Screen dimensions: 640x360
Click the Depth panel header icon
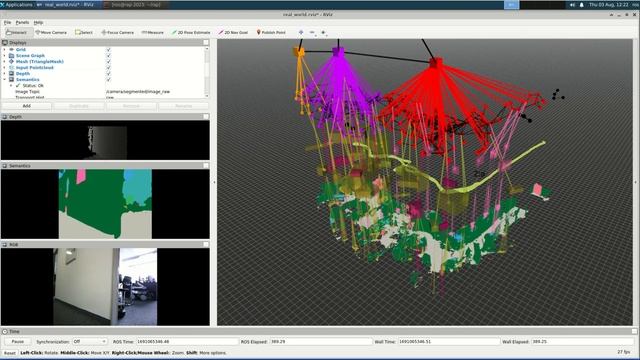(x=5, y=117)
